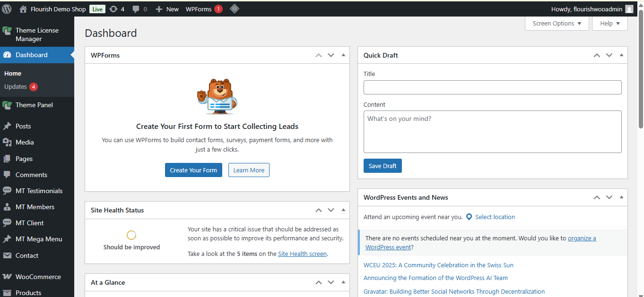Click the Contact envelope icon
The width and height of the screenshot is (644, 297).
pyautogui.click(x=7, y=255)
